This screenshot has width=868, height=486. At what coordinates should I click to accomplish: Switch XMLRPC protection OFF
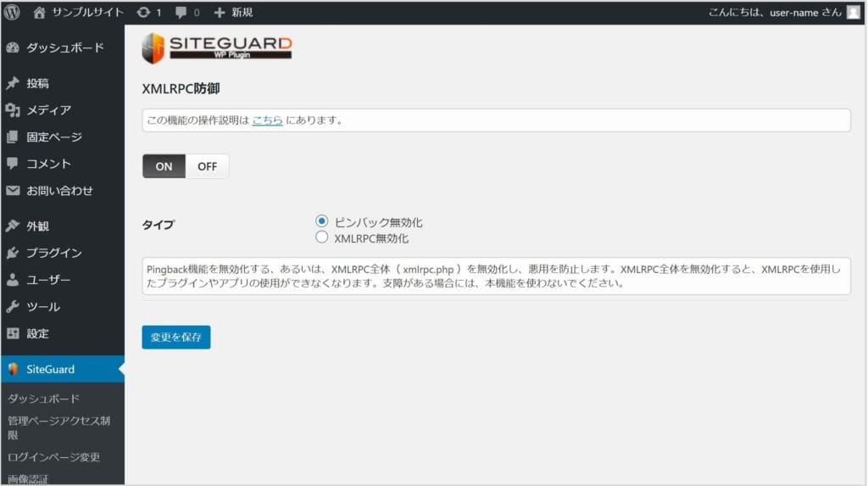click(x=207, y=166)
